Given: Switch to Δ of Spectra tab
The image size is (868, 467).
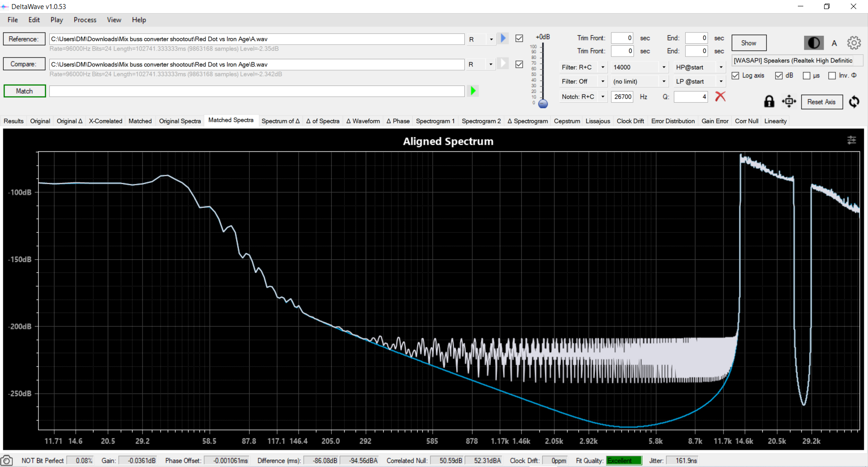Looking at the screenshot, I should (x=323, y=121).
